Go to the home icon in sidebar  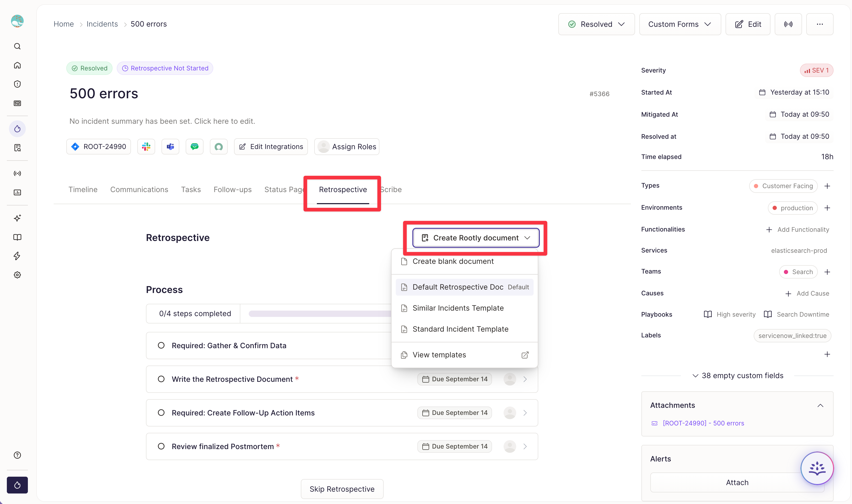[x=17, y=65]
